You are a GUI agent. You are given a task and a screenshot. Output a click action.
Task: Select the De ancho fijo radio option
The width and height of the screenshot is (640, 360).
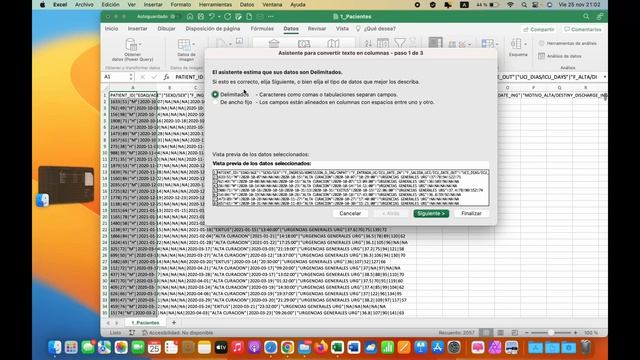(x=215, y=102)
